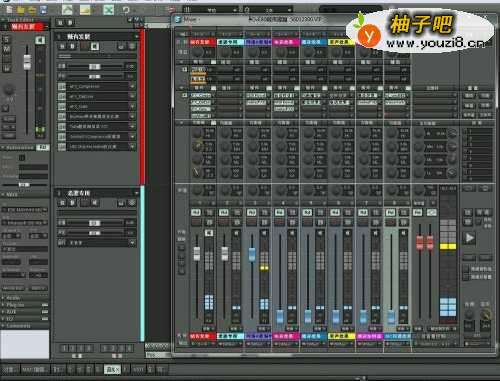Click the volume slider of the first track
The height and width of the screenshot is (381, 500).
[95, 67]
